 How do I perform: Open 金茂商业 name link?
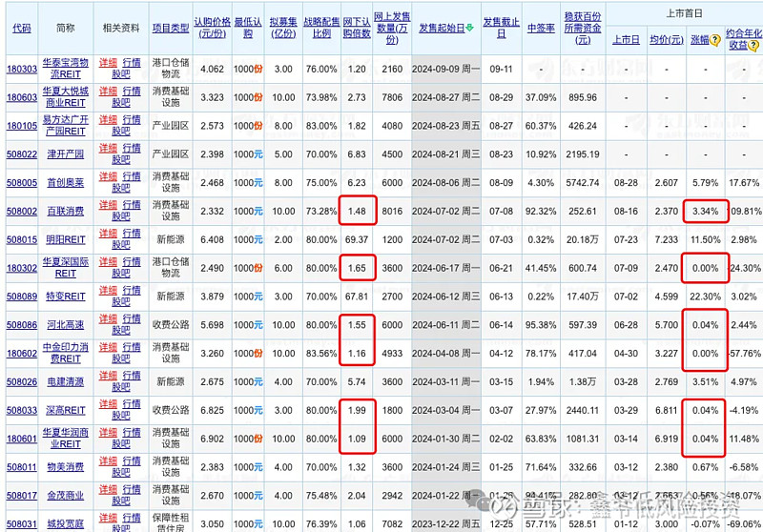[x=66, y=496]
